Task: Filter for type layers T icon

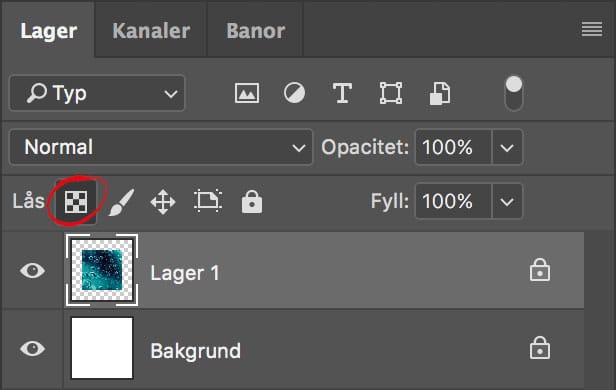Action: click(x=342, y=93)
